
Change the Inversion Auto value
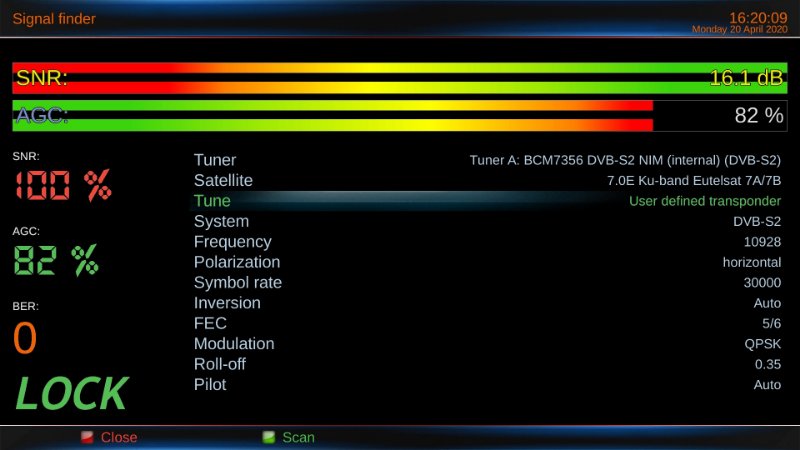coord(767,303)
